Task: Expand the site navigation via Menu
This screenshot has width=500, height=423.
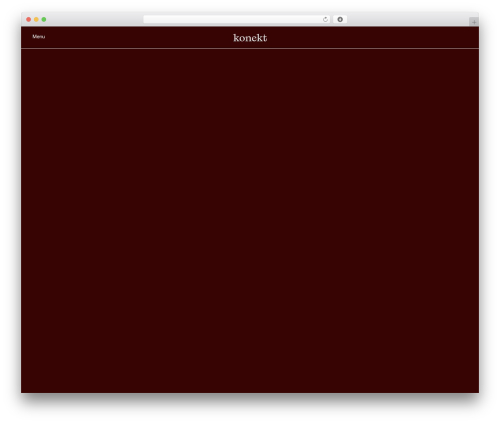Action: (39, 37)
